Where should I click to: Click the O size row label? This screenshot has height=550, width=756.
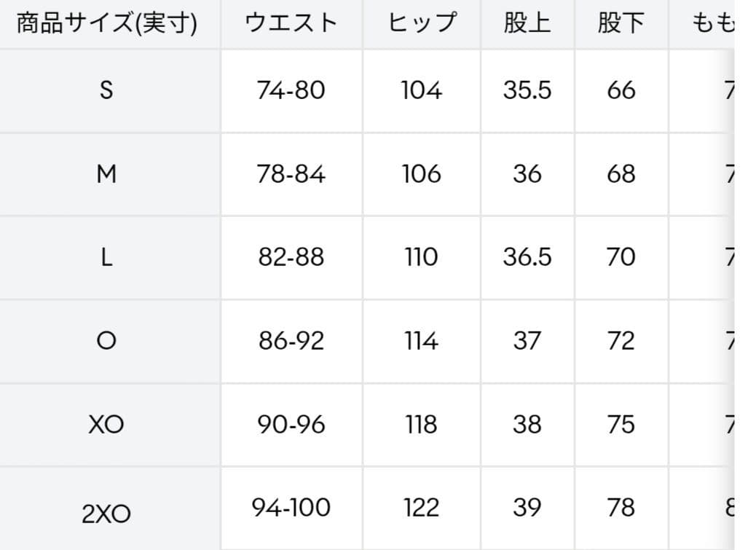pos(106,341)
